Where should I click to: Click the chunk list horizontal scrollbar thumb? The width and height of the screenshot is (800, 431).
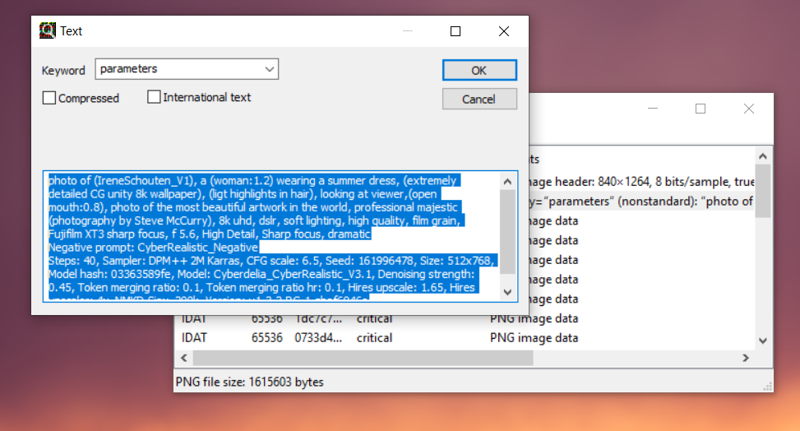363,358
